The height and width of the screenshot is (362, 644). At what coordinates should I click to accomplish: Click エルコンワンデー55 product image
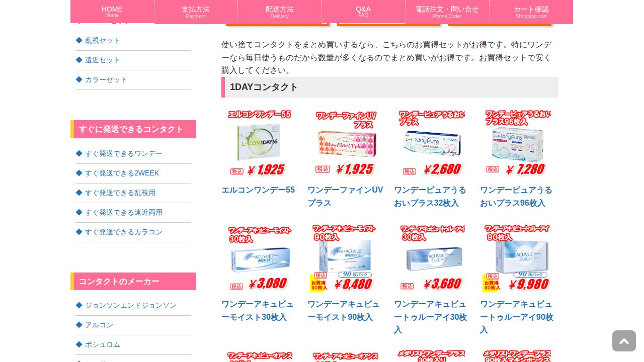pyautogui.click(x=259, y=143)
